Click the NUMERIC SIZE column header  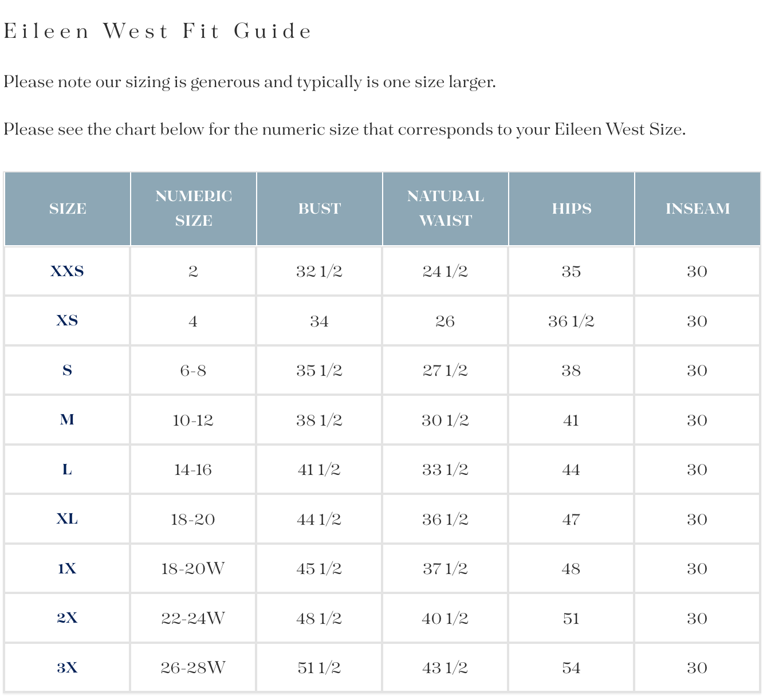(194, 209)
